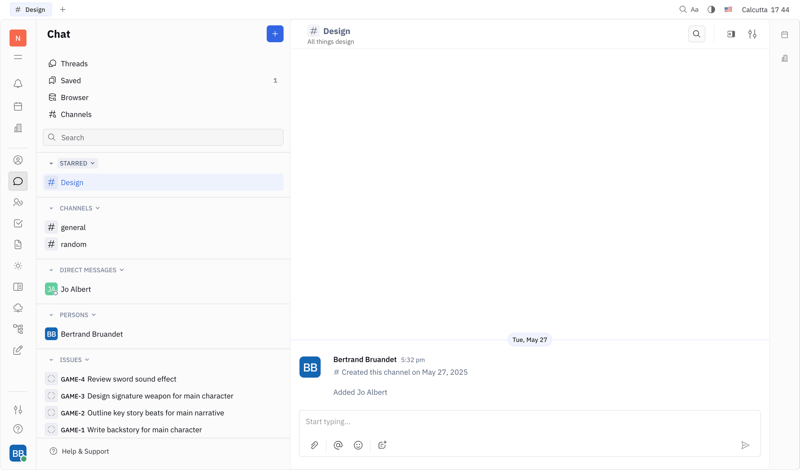Screen dimensions: 800x470
Task: Open the documents icon in left sidebar
Action: point(18,244)
